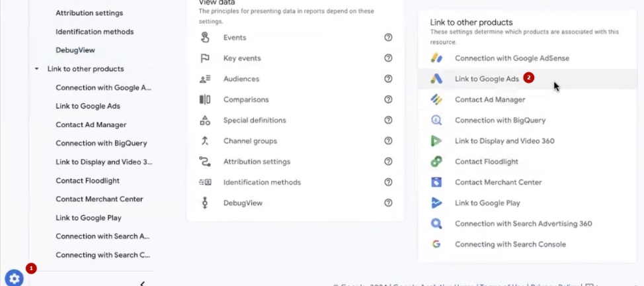Click the Ad Manager icon
The image size is (644, 286).
436,99
